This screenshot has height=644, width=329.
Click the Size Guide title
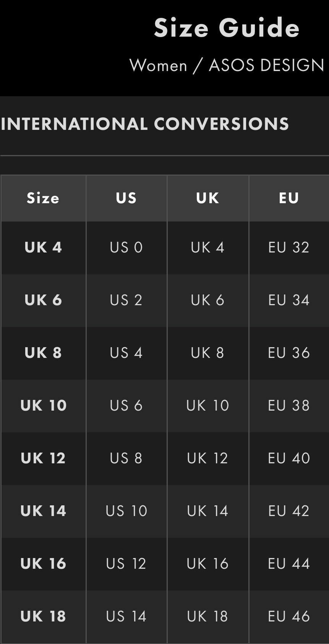tap(227, 28)
